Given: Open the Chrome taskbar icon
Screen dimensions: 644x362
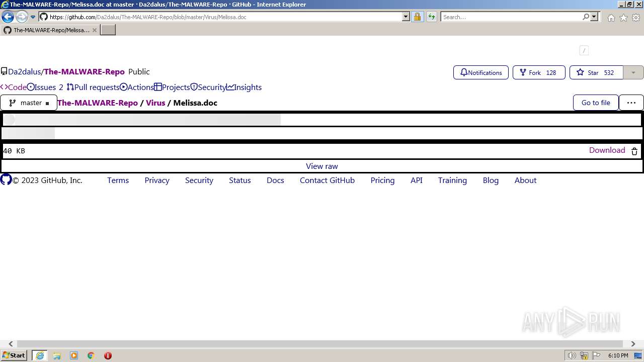Looking at the screenshot, I should tap(91, 355).
